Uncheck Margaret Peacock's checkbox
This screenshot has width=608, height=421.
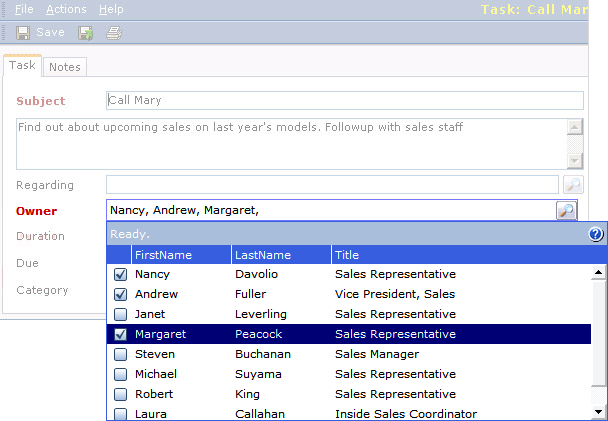120,335
